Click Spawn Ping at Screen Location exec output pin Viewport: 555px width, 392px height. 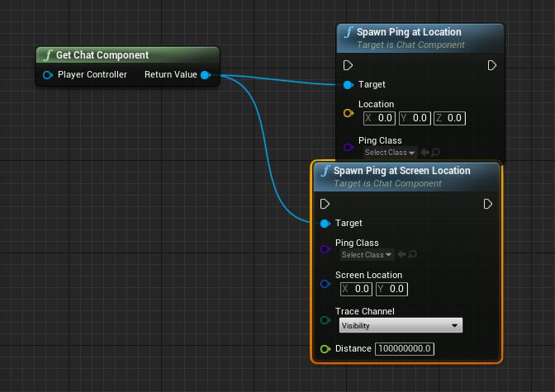tap(488, 204)
